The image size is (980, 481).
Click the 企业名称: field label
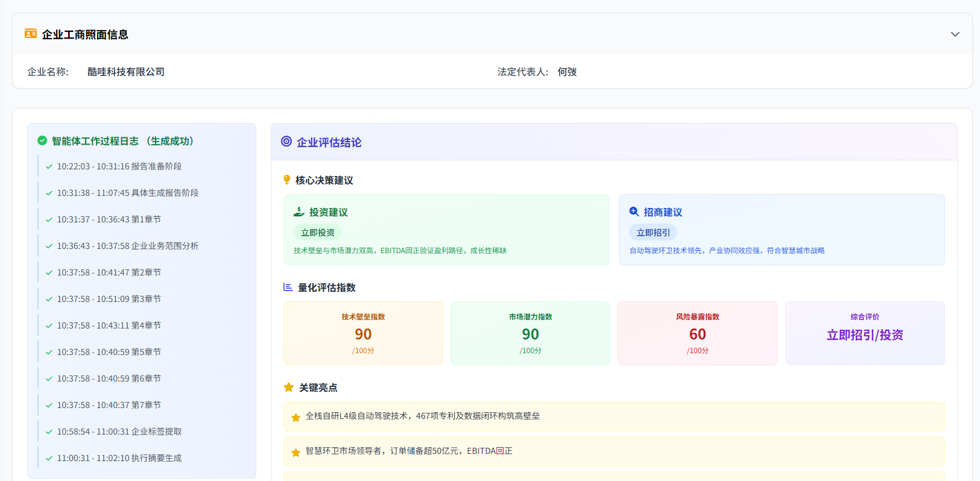(x=48, y=72)
